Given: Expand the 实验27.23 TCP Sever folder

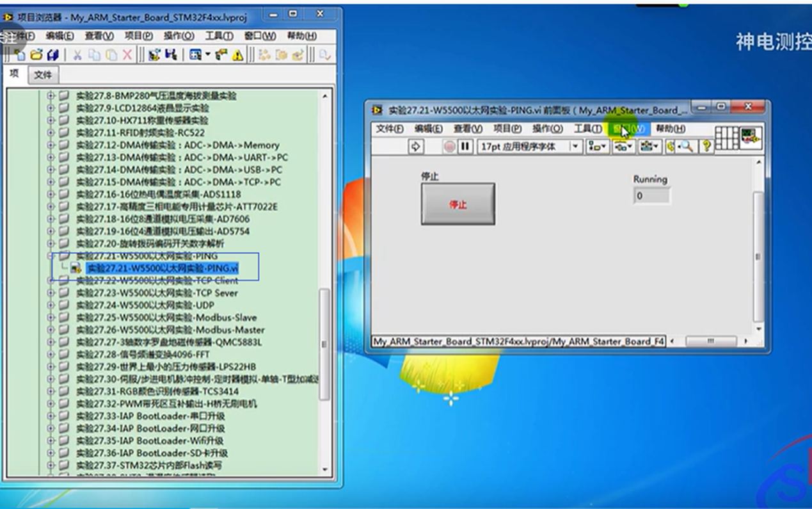Looking at the screenshot, I should (51, 293).
